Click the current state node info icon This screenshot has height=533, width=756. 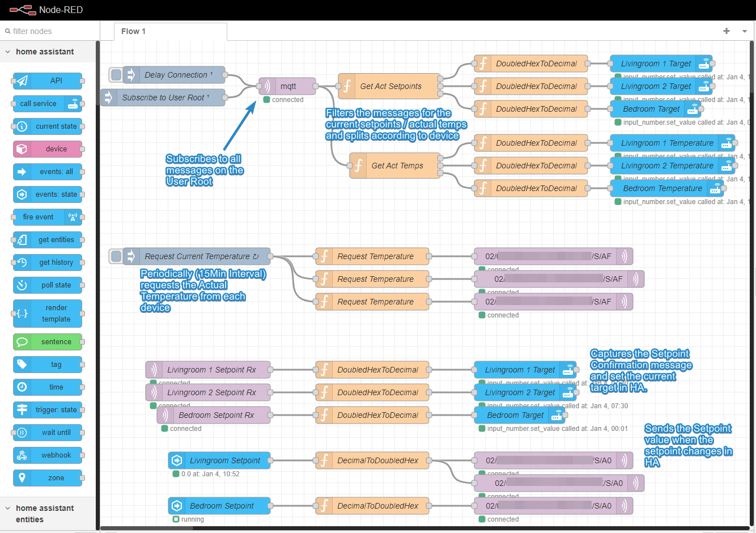pyautogui.click(x=22, y=126)
